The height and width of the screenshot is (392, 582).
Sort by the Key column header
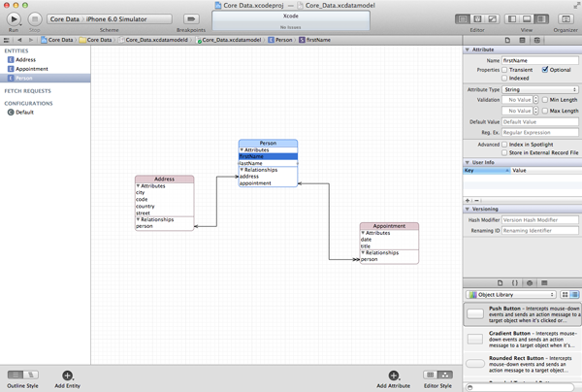point(487,171)
